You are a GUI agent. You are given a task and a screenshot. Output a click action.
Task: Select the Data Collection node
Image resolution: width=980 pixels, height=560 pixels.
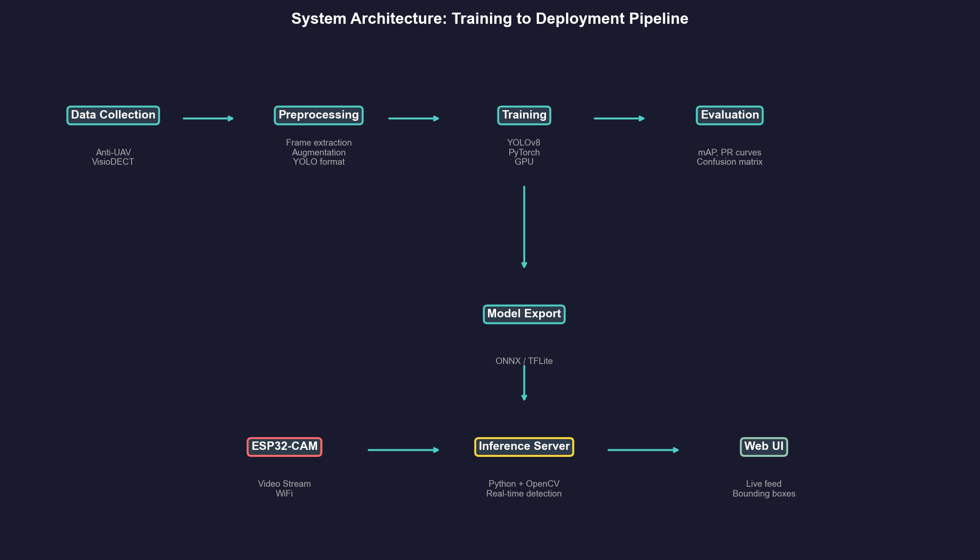coord(113,115)
